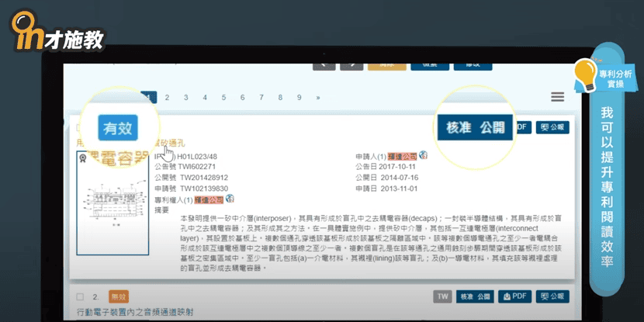Open 公報 gazette for the first result

click(553, 127)
